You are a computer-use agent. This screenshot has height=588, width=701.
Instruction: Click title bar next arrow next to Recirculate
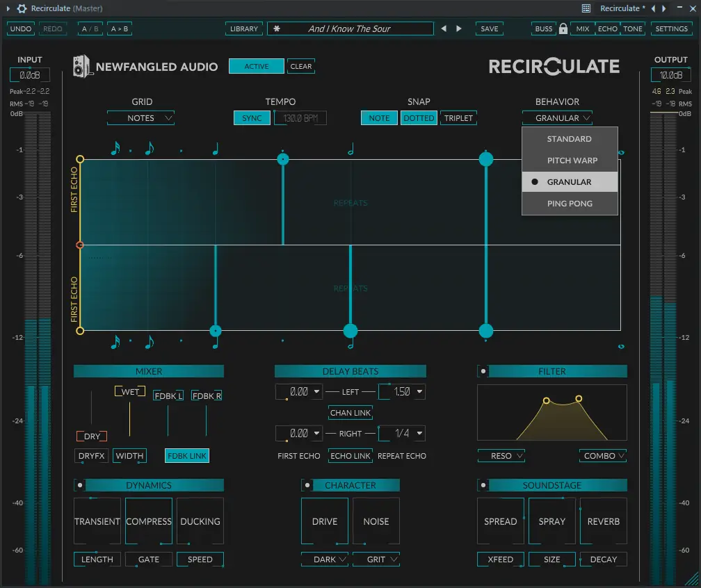664,8
